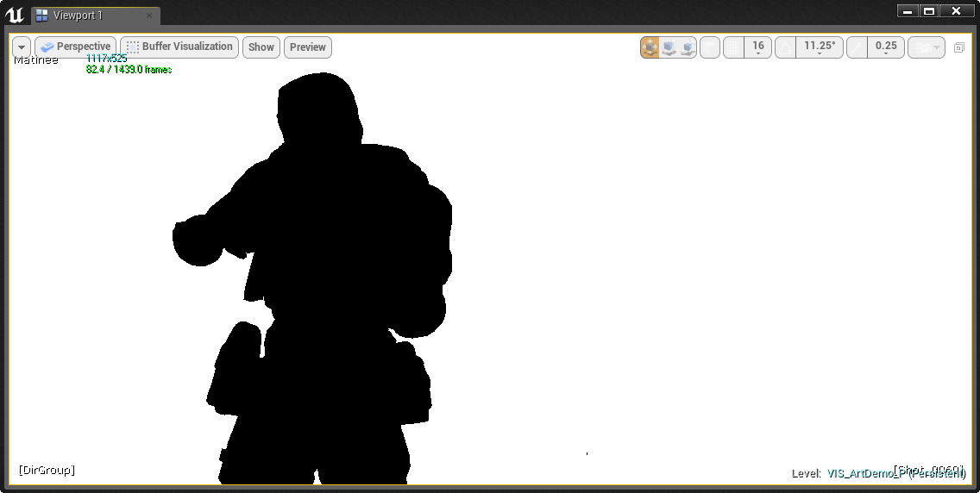Close the window
The height and width of the screenshot is (493, 980).
point(956,10)
